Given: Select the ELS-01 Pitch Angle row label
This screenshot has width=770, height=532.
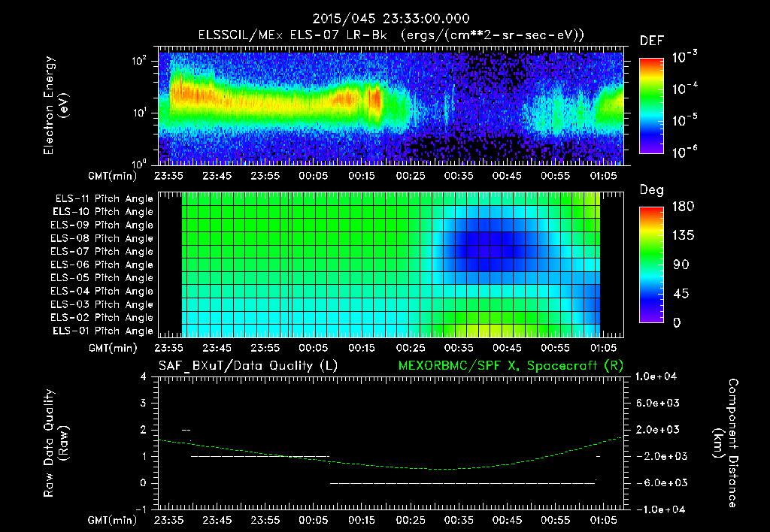Looking at the screenshot, I should tap(103, 331).
